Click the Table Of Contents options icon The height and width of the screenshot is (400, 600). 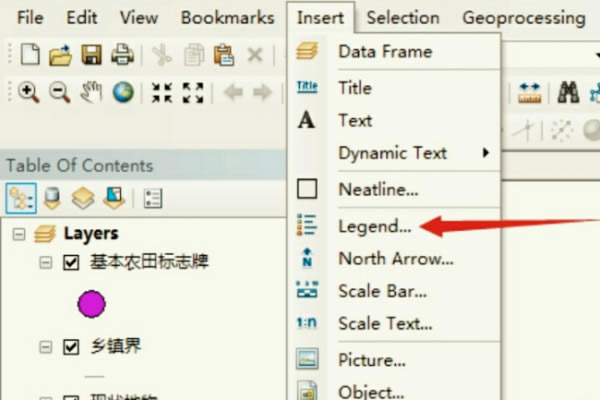pos(153,198)
